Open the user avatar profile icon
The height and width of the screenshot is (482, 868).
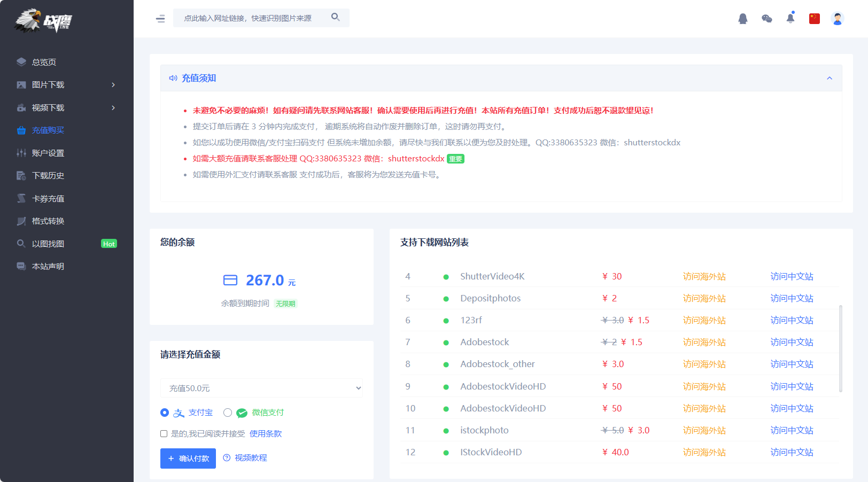pyautogui.click(x=838, y=19)
